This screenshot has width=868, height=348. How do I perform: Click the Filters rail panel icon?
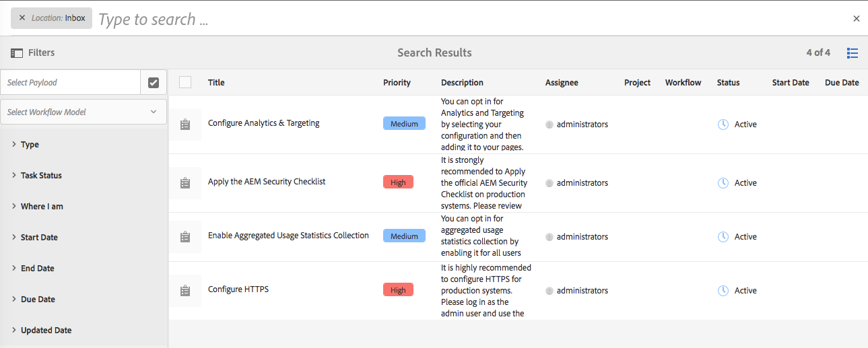pyautogui.click(x=17, y=53)
